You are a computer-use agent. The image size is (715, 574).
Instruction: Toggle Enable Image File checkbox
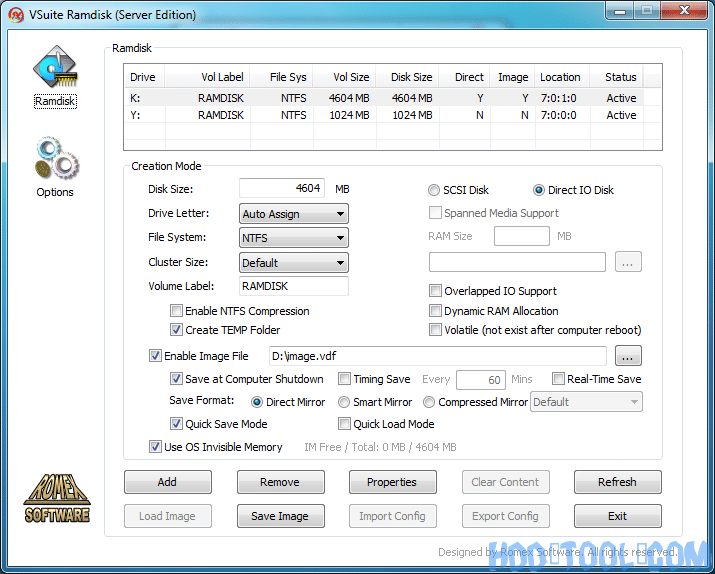tap(155, 356)
